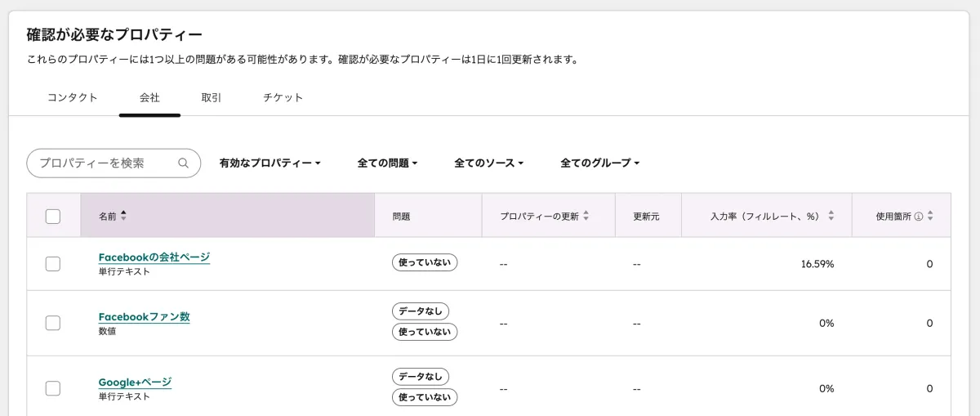The height and width of the screenshot is (416, 980).
Task: Click the 使用箇所 info icon
Action: coord(918,217)
